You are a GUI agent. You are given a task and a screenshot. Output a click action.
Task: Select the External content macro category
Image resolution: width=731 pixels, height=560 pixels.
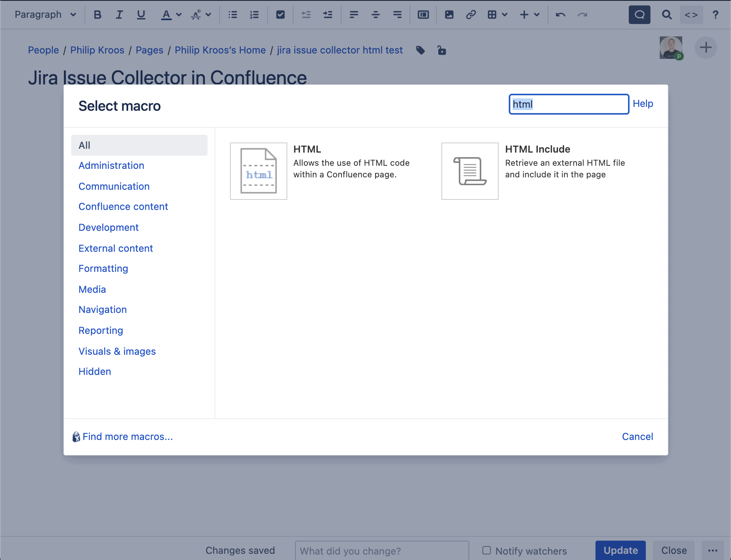[x=115, y=248]
